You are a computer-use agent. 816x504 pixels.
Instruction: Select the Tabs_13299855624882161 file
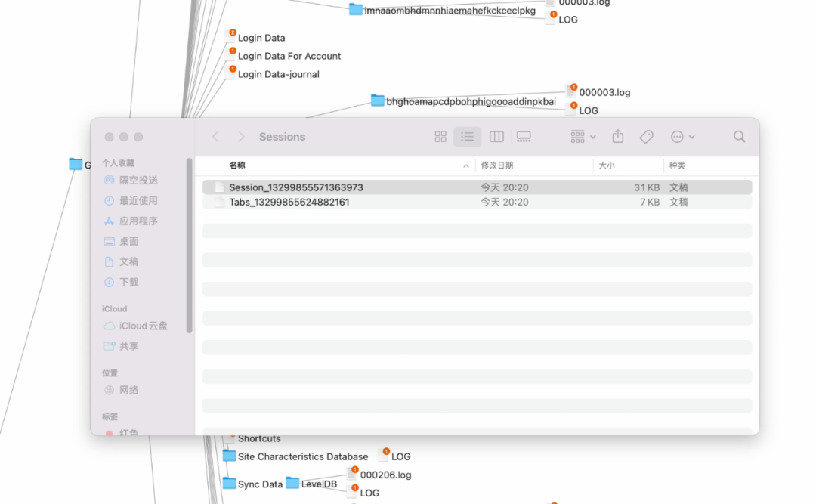click(289, 203)
